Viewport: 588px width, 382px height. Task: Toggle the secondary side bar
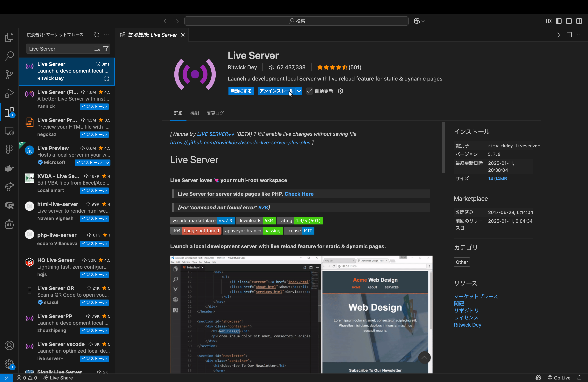579,21
